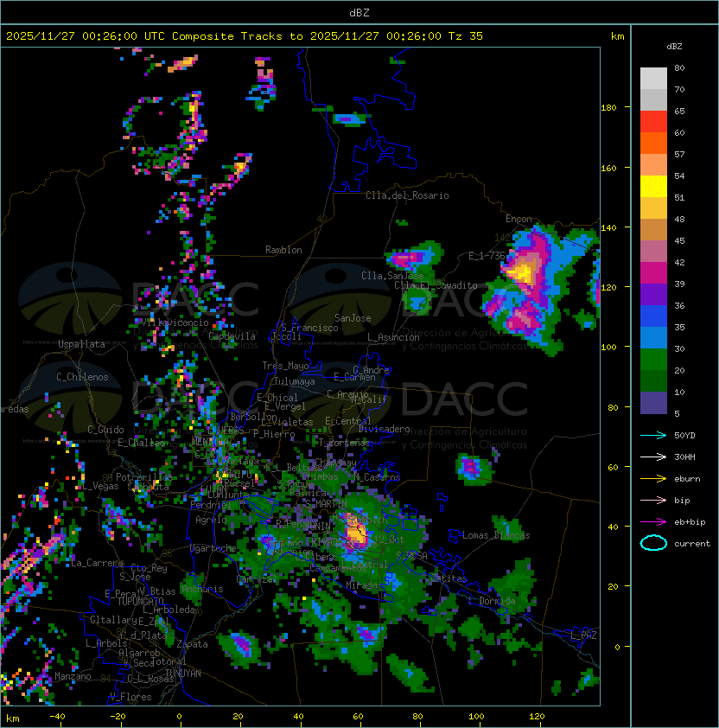Viewport: 719px width, 728px height.
Task: Click yellow storm core near Encon
Action: pos(522,271)
